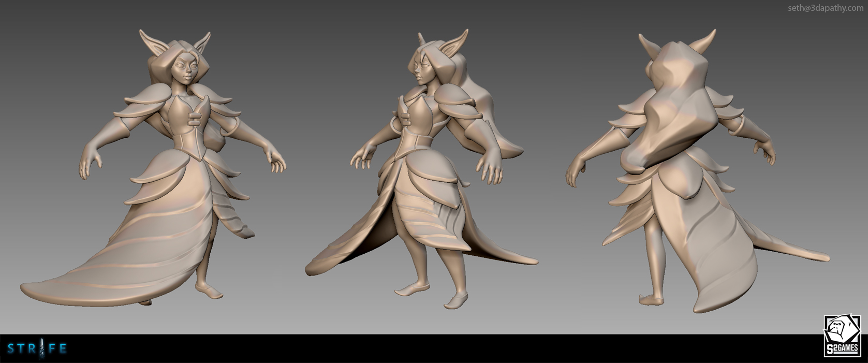Click the black footer bar's empty center
The image size is (868, 363).
tap(434, 349)
